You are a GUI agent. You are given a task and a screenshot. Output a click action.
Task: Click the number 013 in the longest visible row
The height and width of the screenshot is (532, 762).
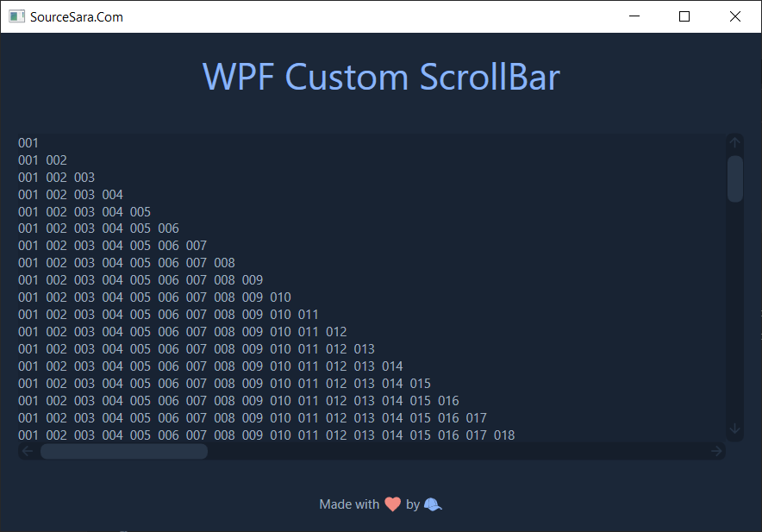point(364,435)
